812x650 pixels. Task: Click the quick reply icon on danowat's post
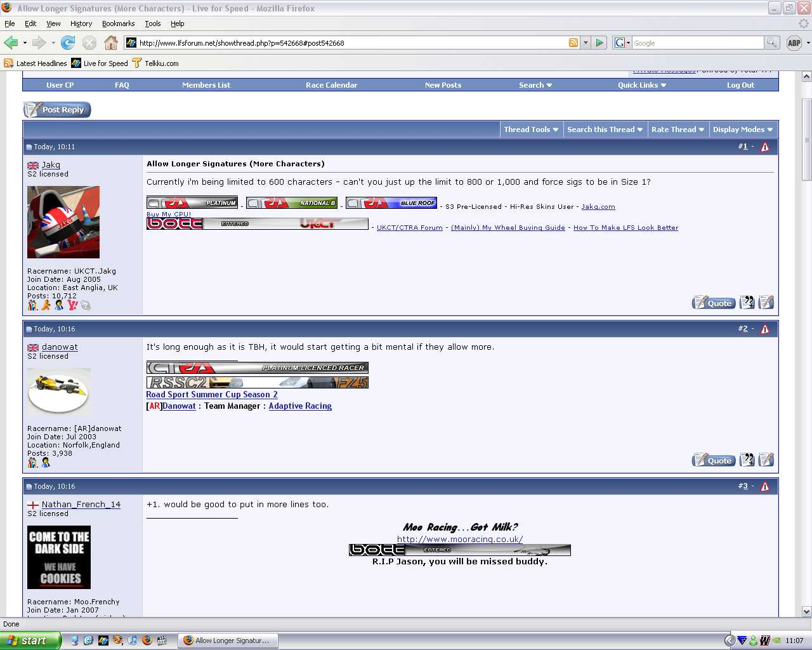[x=766, y=460]
